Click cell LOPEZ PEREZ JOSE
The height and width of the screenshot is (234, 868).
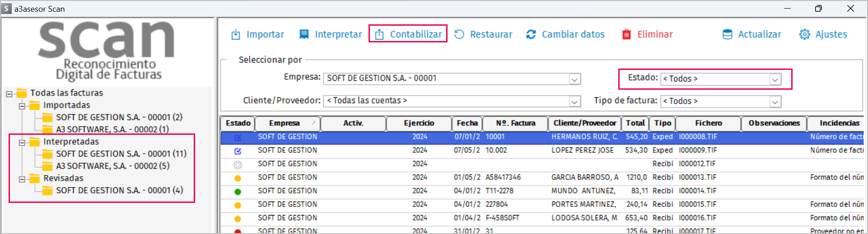point(583,150)
